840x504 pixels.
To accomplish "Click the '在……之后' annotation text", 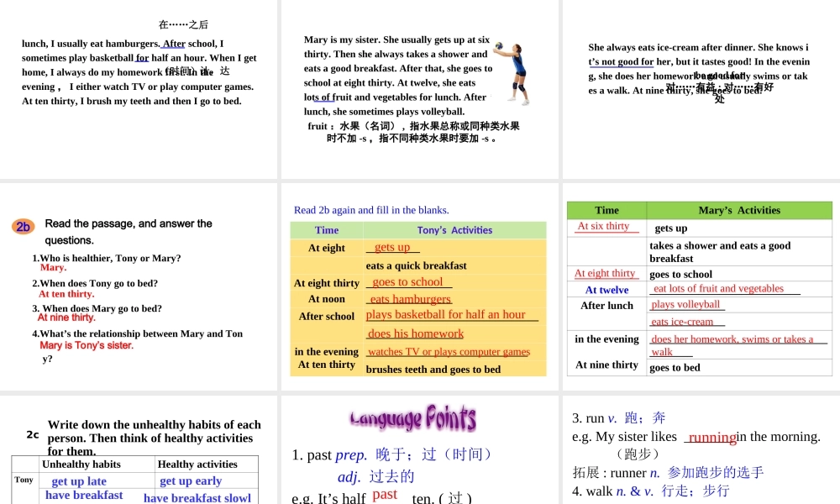I will pos(183,24).
